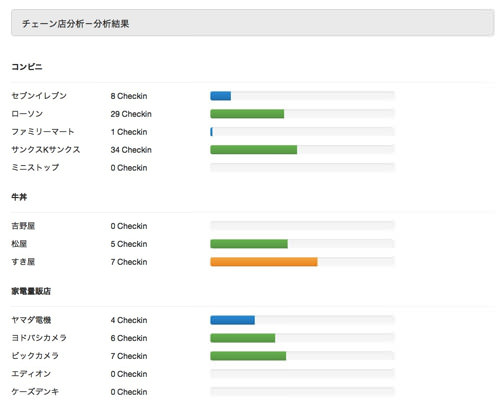
Task: Click the 家電量販店 section heading
Action: tap(31, 291)
